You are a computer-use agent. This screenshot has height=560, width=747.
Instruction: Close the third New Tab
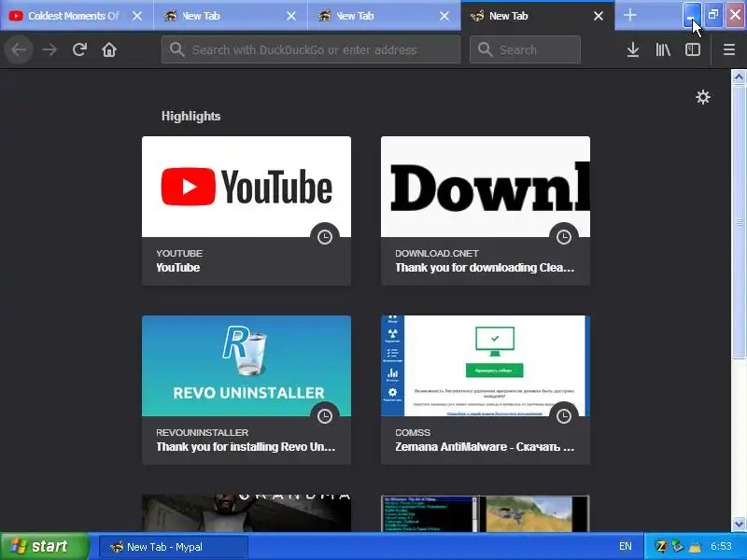pyautogui.click(x=444, y=16)
